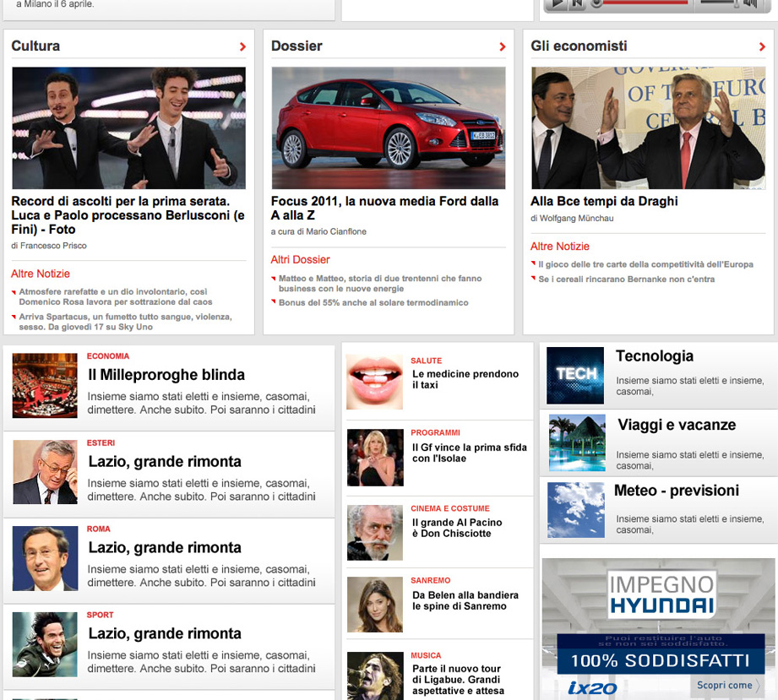Screen dimensions: 778x700
Task: Open the Tecnologia section title
Action: coord(655,356)
